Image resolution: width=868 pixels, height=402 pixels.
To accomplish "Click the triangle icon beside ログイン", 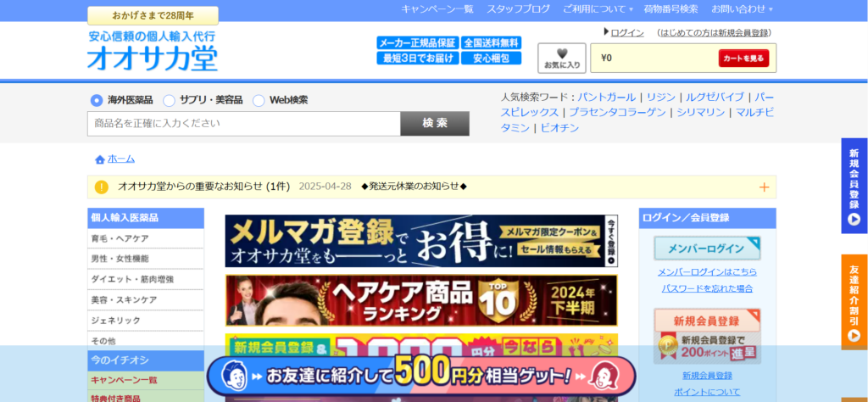I will click(606, 32).
